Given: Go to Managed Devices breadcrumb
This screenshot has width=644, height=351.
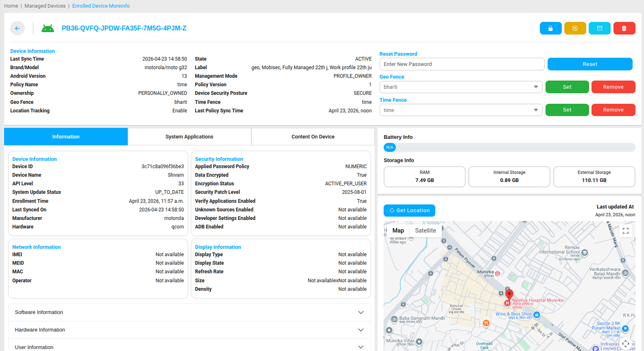Looking at the screenshot, I should (x=45, y=6).
